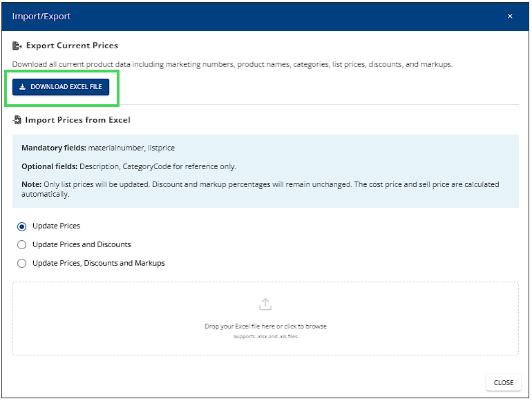
Task: Click the upload arrow icon in drop zone
Action: [x=265, y=304]
